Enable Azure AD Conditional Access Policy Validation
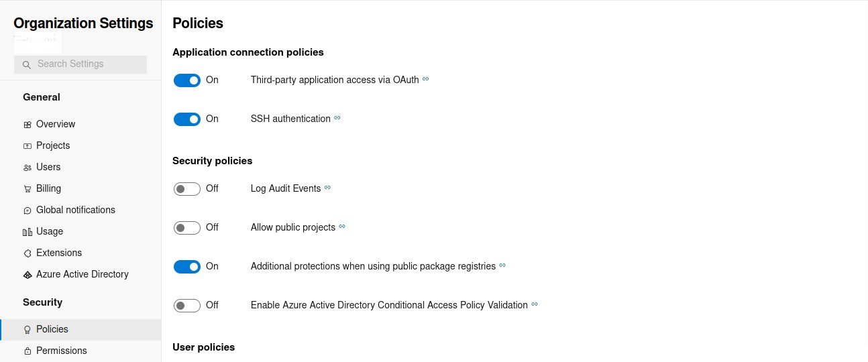This screenshot has height=362, width=868. point(187,306)
